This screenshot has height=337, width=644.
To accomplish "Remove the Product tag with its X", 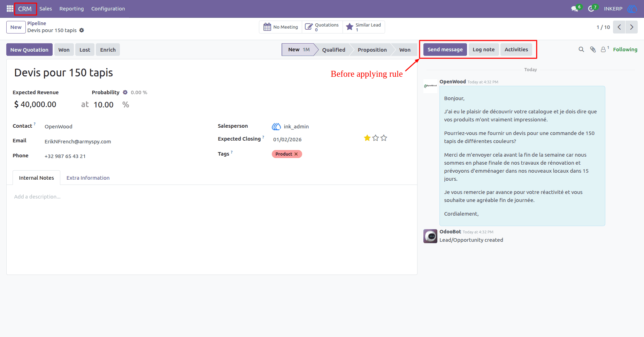I will pos(296,154).
